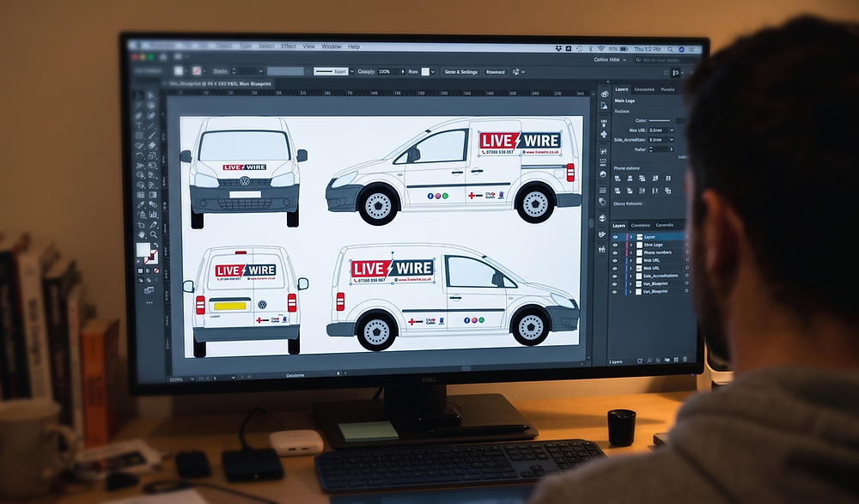
Task: Click the Siri icon in the menu bar
Action: click(x=681, y=49)
